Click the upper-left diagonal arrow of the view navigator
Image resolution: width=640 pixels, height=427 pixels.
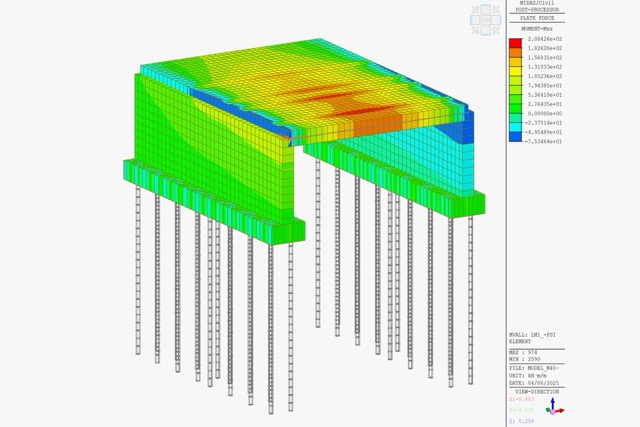[x=475, y=9]
